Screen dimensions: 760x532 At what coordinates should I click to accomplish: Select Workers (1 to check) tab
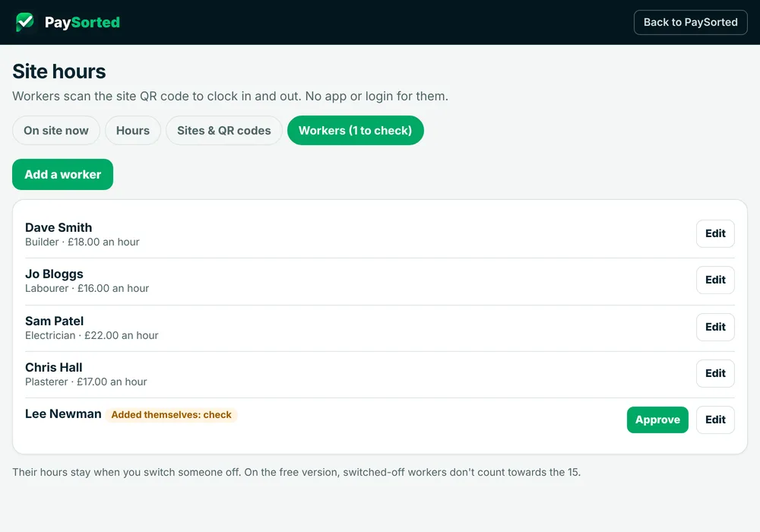tap(355, 130)
